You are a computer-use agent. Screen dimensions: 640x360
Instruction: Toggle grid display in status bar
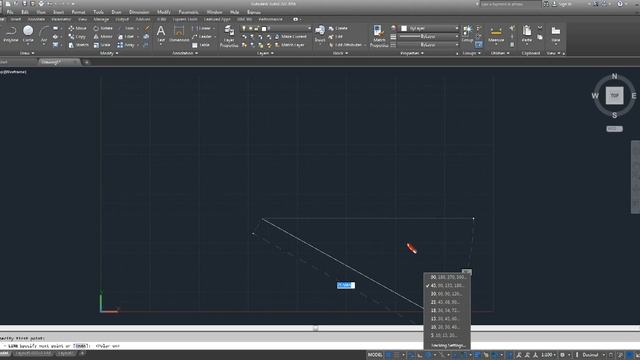point(389,355)
